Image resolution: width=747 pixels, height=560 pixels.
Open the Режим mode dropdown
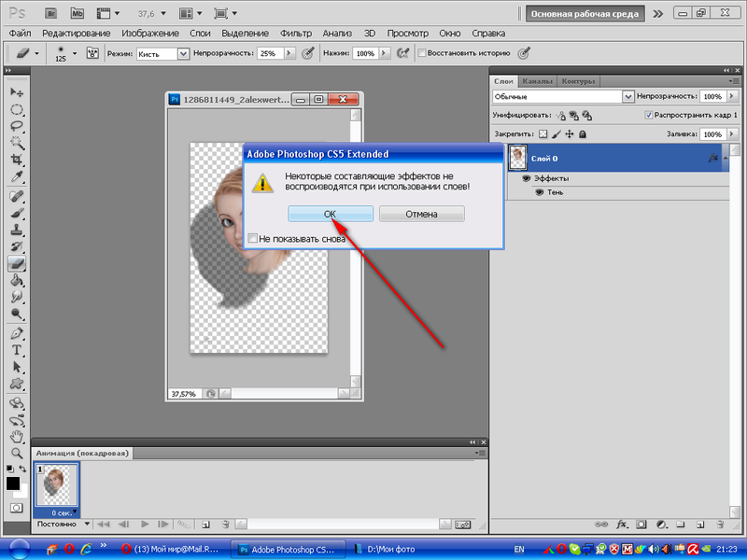183,54
